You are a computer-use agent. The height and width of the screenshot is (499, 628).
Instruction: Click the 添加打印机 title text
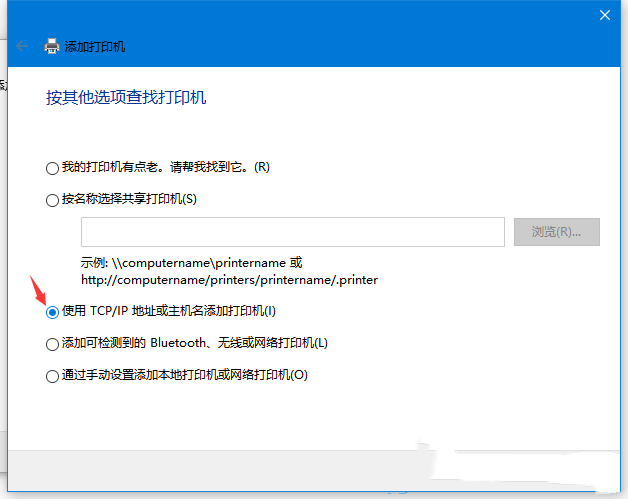95,46
